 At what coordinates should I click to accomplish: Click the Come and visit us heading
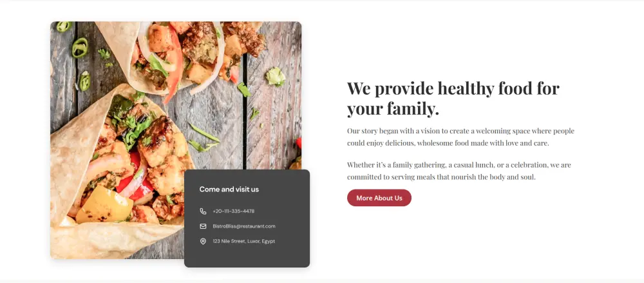point(229,190)
